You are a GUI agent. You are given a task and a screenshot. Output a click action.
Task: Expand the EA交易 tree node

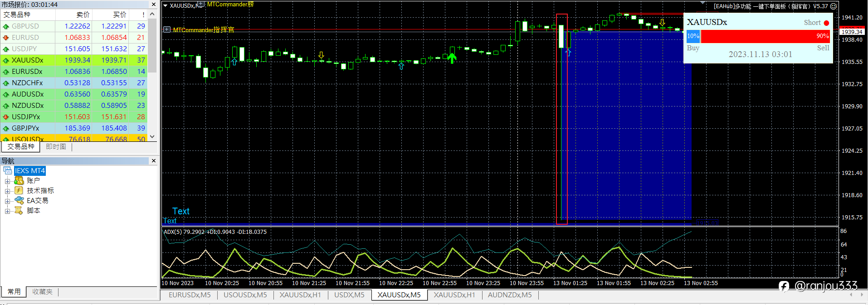(7, 201)
